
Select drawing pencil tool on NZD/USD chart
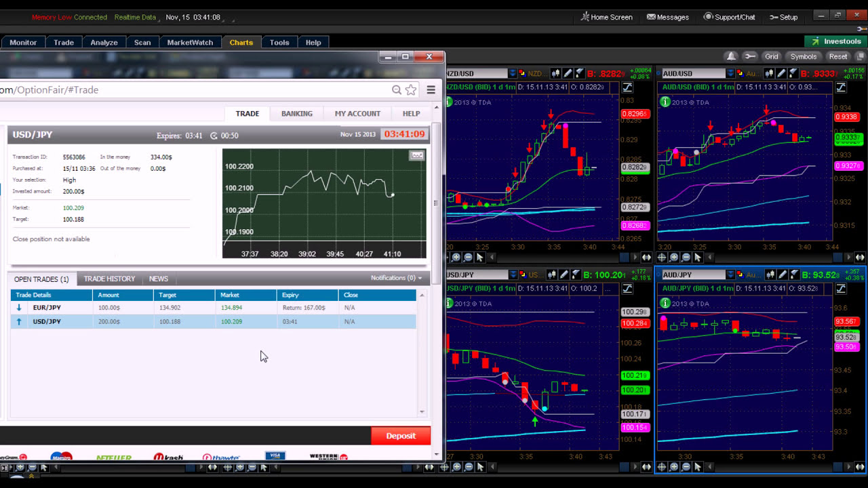pyautogui.click(x=567, y=73)
